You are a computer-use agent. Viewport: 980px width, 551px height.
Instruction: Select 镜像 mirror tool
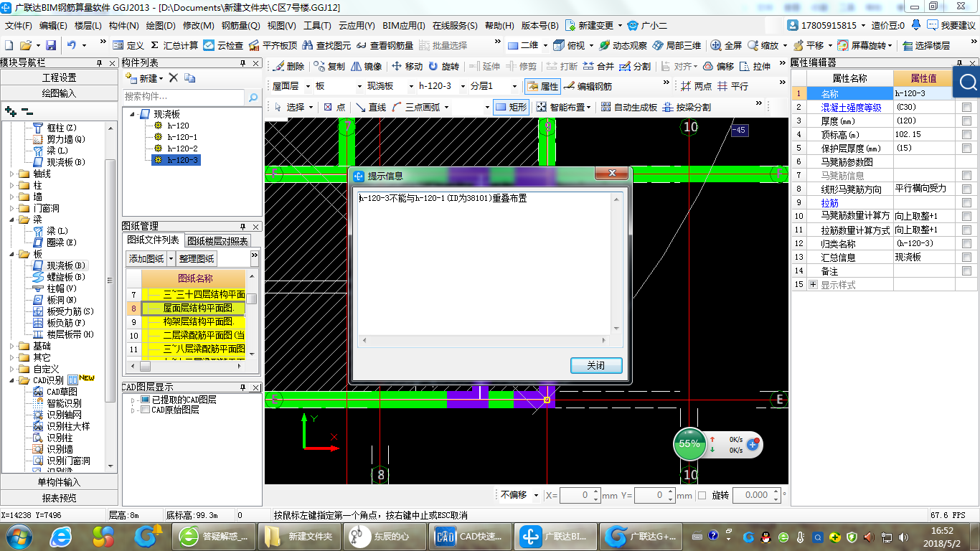coord(367,66)
